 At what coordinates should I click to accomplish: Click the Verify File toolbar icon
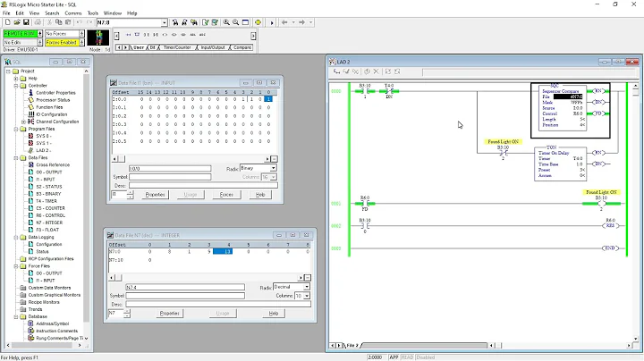point(206,22)
